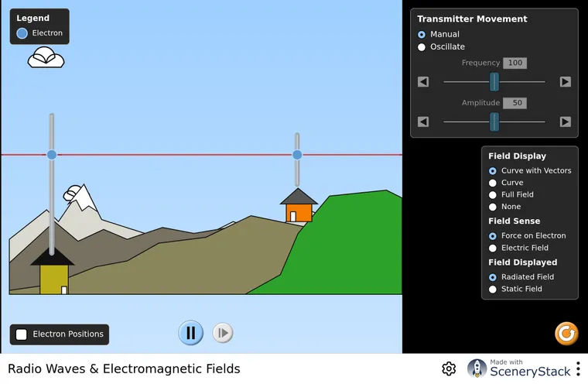Image resolution: width=588 pixels, height=384 pixels.
Task: Choose Full Field display
Action: coord(511,195)
